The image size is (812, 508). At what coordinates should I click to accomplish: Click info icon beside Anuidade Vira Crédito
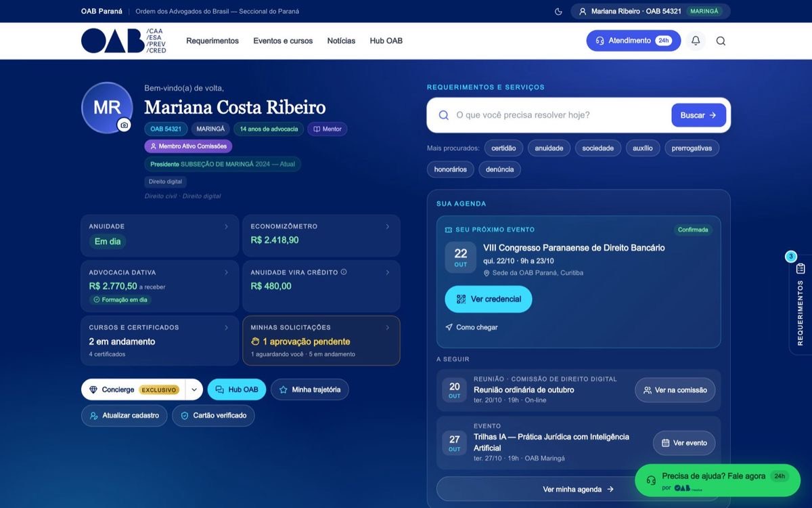[x=344, y=272]
